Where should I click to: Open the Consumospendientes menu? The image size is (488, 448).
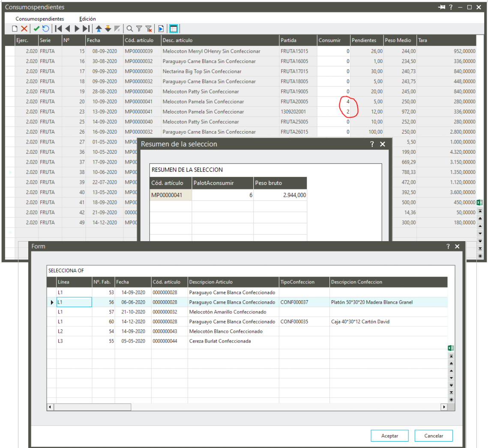coord(40,19)
